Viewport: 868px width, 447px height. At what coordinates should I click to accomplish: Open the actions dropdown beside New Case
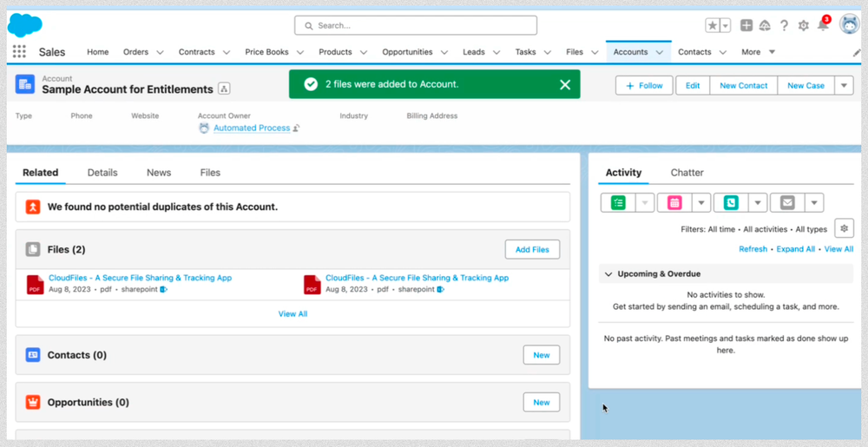845,85
